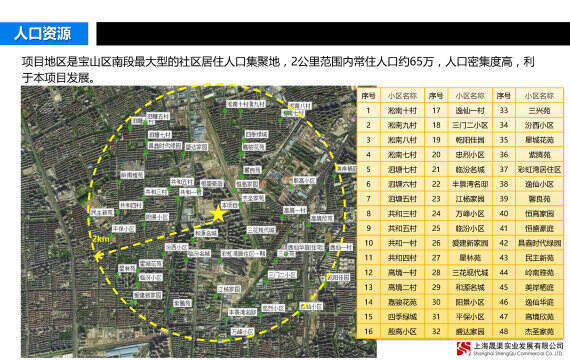Click green dot beside 平保小区 map label
This screenshot has height=360, width=570.
click(111, 236)
